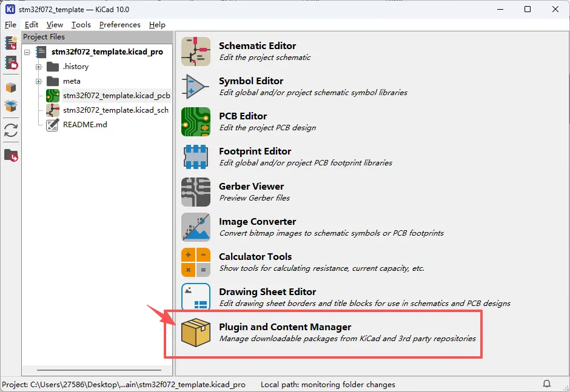Screen dimensions: 570x392
Task: Click New Project icon in left toolbar
Action: coord(11,43)
